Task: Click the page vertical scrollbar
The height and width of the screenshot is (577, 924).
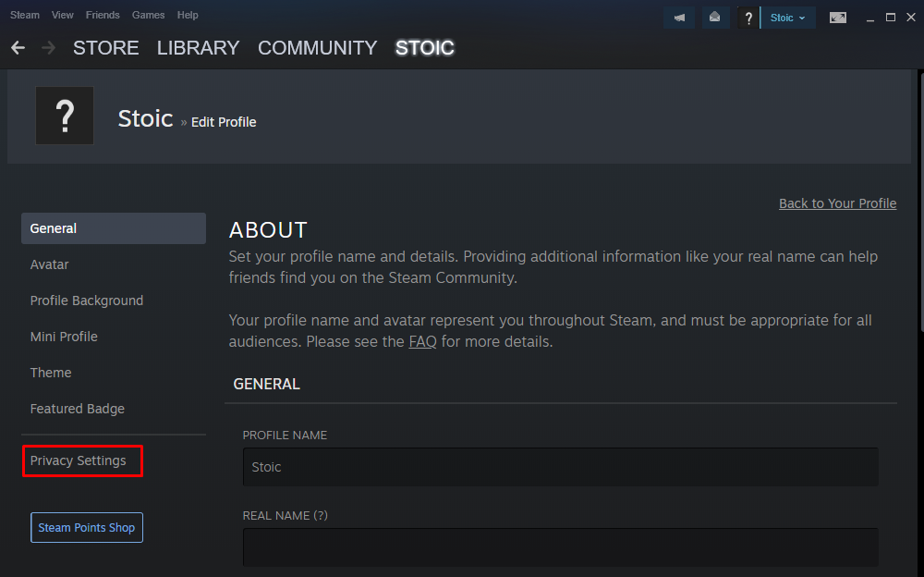Action: pos(921,201)
